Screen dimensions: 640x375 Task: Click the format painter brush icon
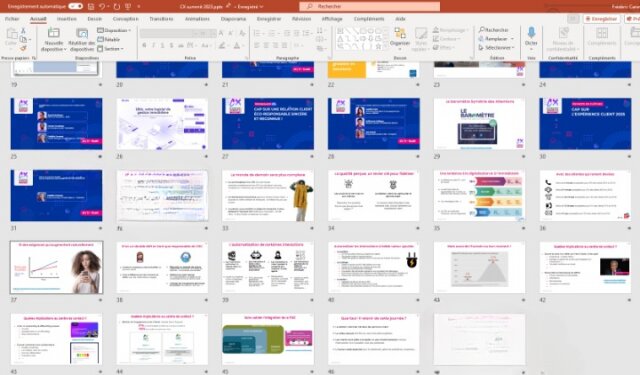[x=23, y=48]
